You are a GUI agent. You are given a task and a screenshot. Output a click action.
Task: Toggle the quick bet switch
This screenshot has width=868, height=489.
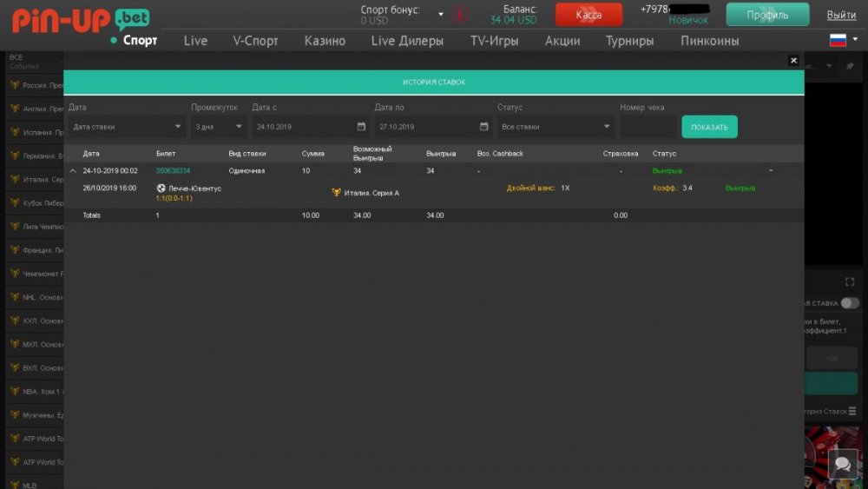tap(849, 303)
